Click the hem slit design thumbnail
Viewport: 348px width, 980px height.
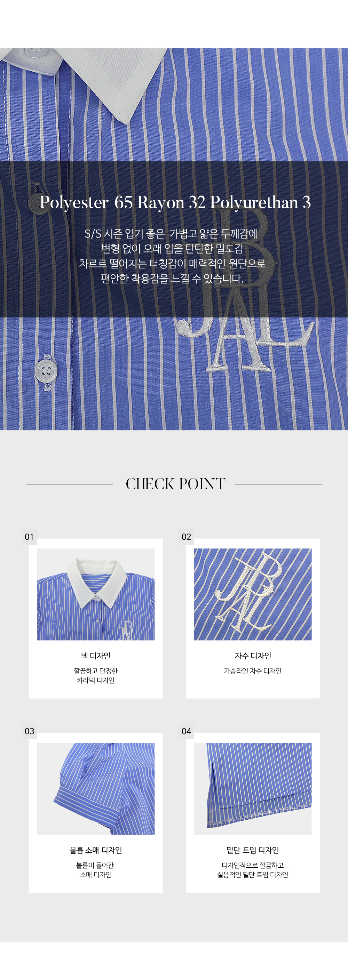pyautogui.click(x=252, y=789)
